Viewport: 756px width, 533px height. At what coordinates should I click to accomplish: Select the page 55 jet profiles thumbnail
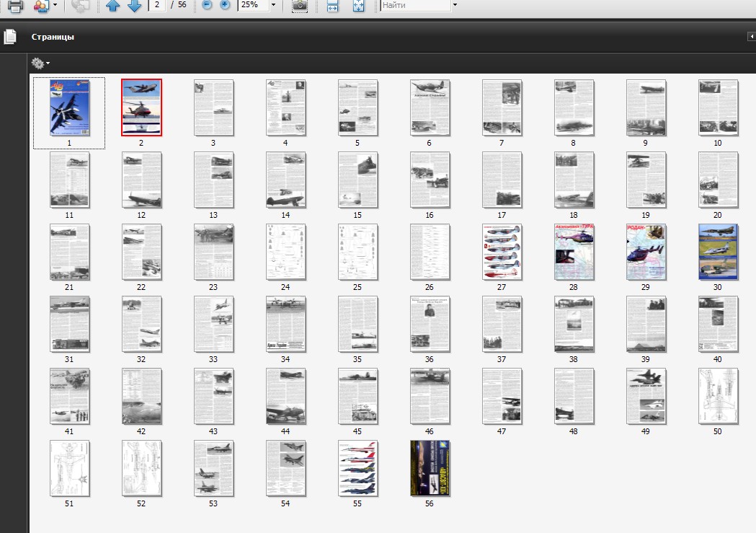click(x=357, y=468)
